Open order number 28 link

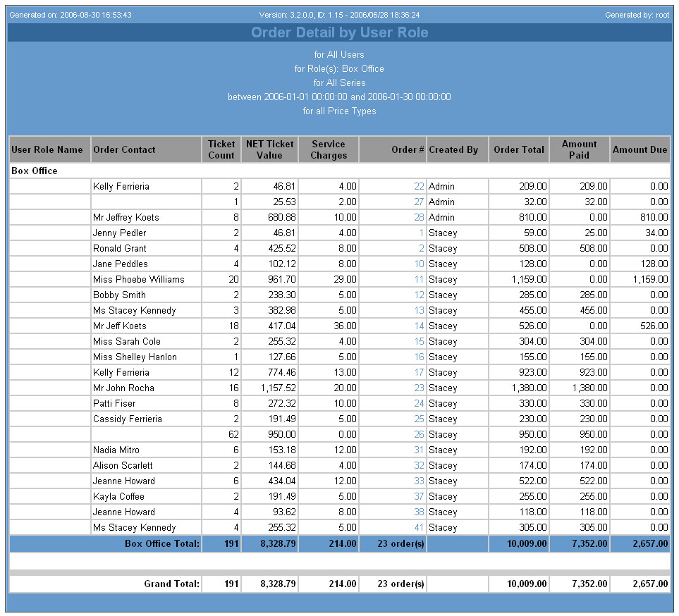(419, 218)
